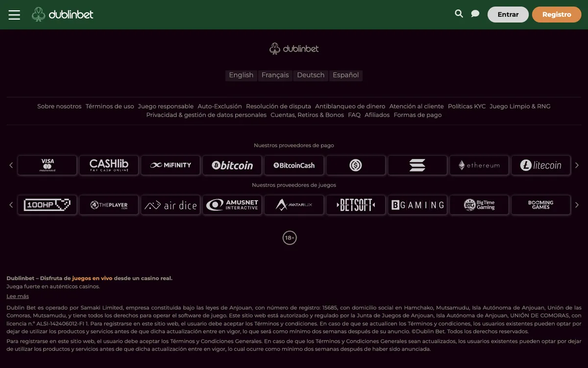Open Atención al cliente link

[x=416, y=106]
